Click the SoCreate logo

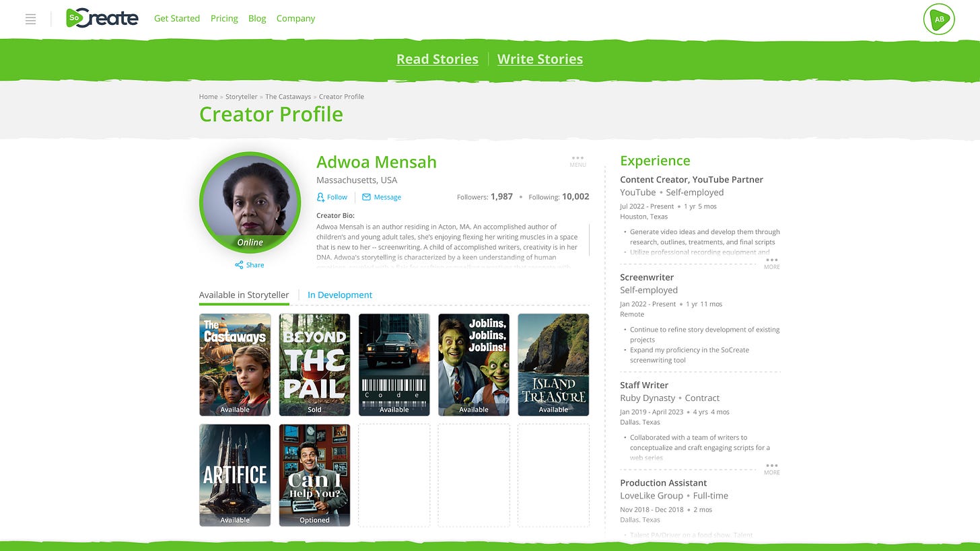[102, 18]
